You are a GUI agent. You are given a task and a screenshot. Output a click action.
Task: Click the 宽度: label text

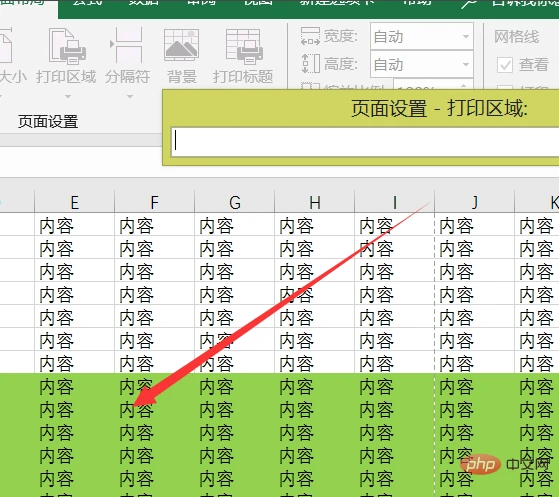(x=341, y=36)
